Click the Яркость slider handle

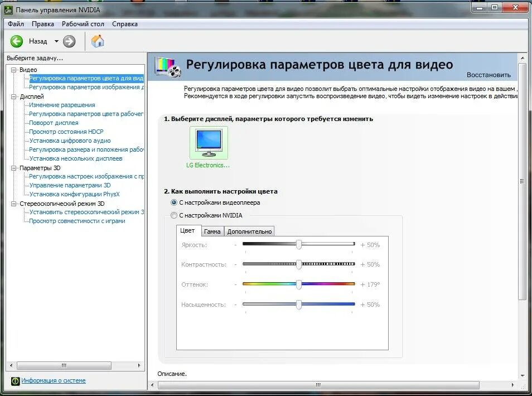(298, 245)
